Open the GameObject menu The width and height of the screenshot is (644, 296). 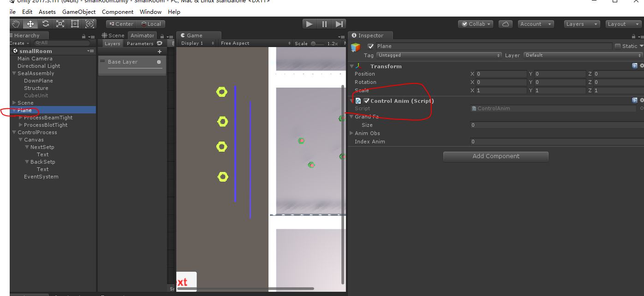pyautogui.click(x=79, y=12)
